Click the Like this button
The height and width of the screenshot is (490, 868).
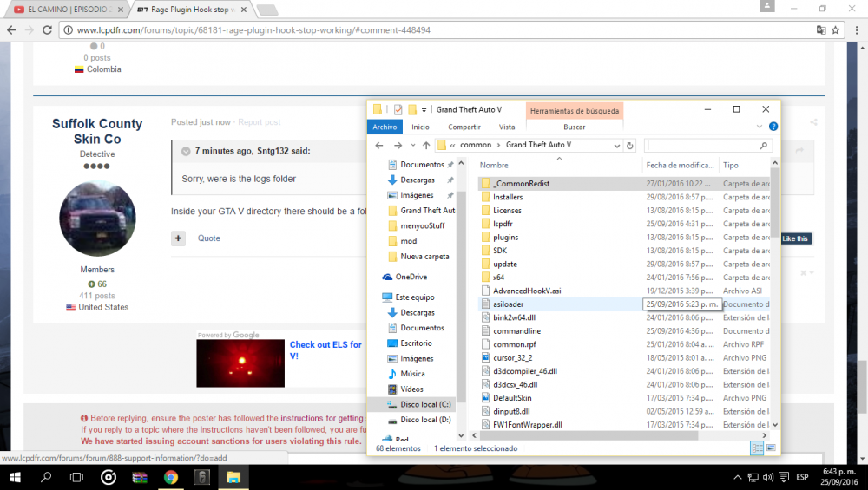click(795, 238)
